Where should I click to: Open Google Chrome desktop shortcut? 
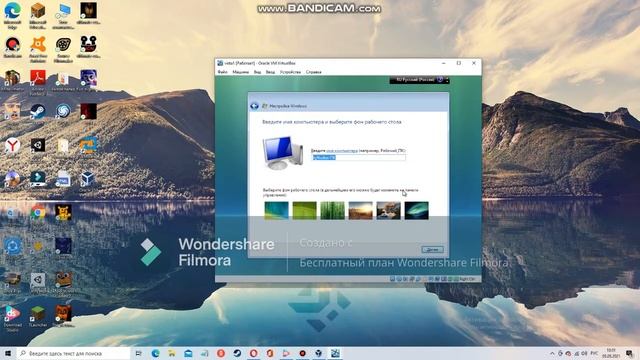point(38,212)
